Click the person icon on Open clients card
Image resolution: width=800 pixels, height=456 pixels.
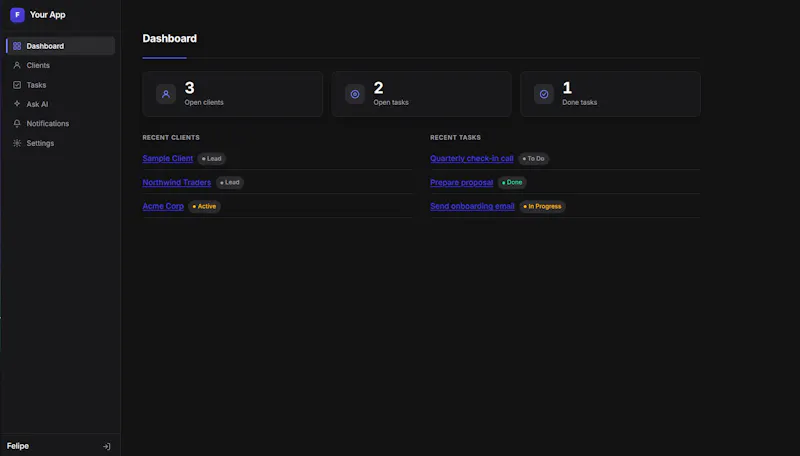point(166,94)
